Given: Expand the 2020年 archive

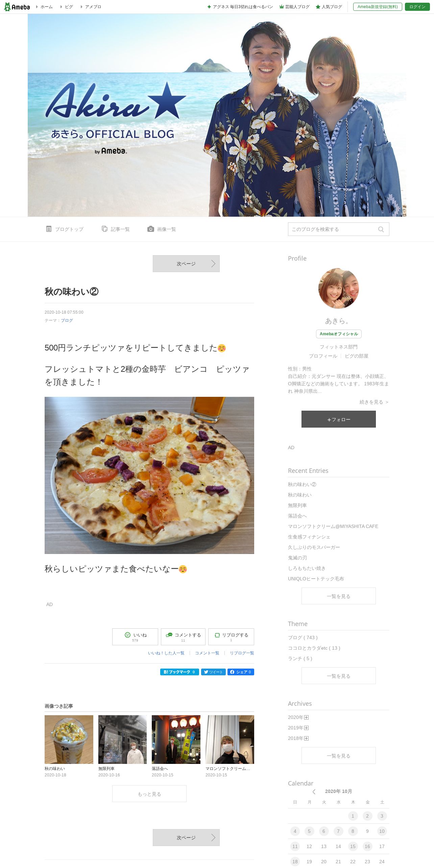Looking at the screenshot, I should point(306,717).
